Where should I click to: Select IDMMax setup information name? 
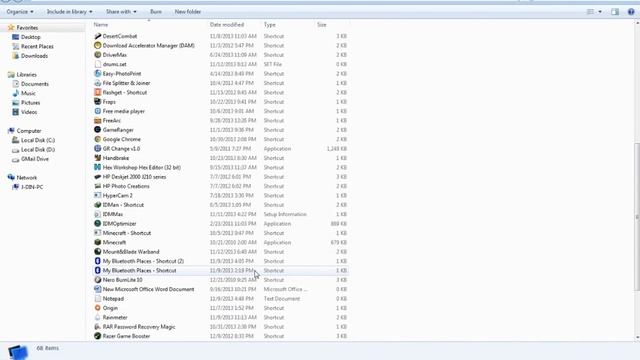click(x=113, y=215)
